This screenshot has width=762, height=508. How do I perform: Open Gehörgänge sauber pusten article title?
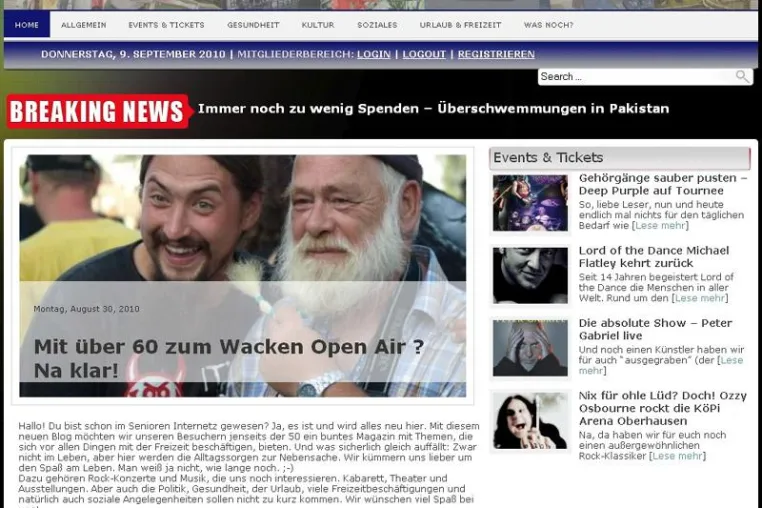click(x=663, y=184)
